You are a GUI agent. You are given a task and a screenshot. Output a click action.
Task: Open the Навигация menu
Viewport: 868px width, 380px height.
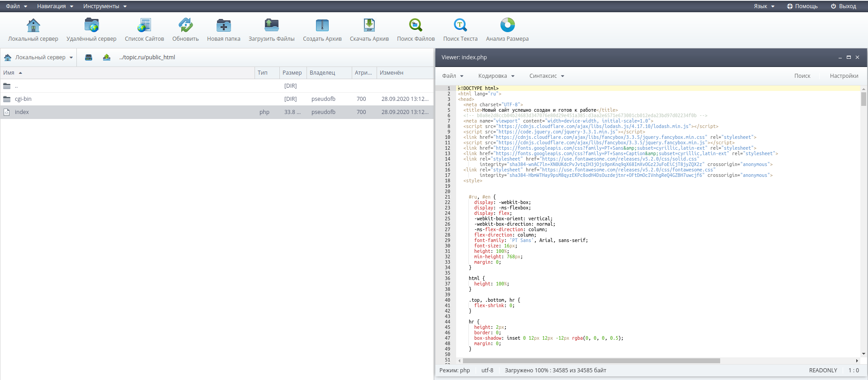point(55,6)
